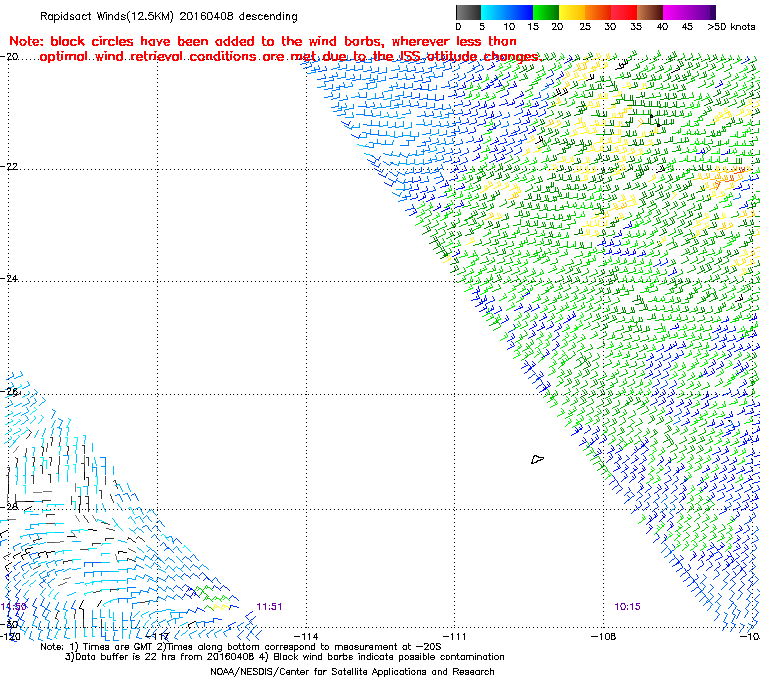760x688 pixels.
Task: Select the yellow 20–25 knot legend segment
Action: coord(572,12)
